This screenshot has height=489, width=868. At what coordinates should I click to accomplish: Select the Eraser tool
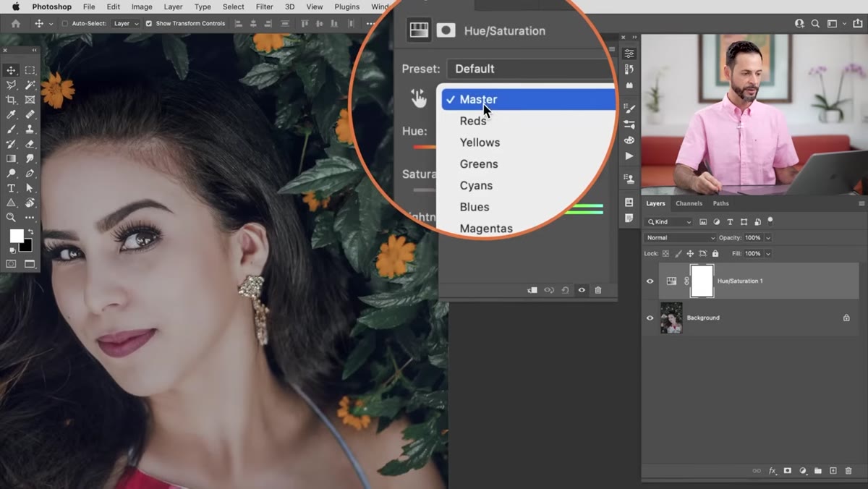click(30, 144)
